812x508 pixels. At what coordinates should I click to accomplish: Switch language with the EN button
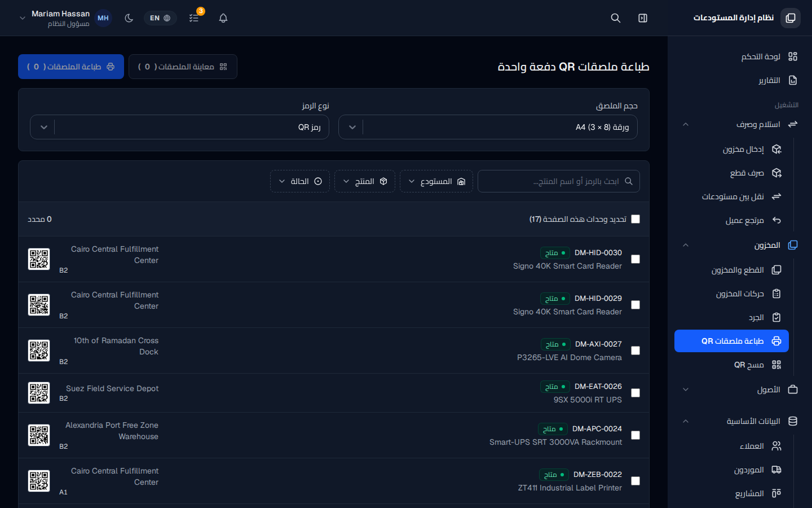160,18
